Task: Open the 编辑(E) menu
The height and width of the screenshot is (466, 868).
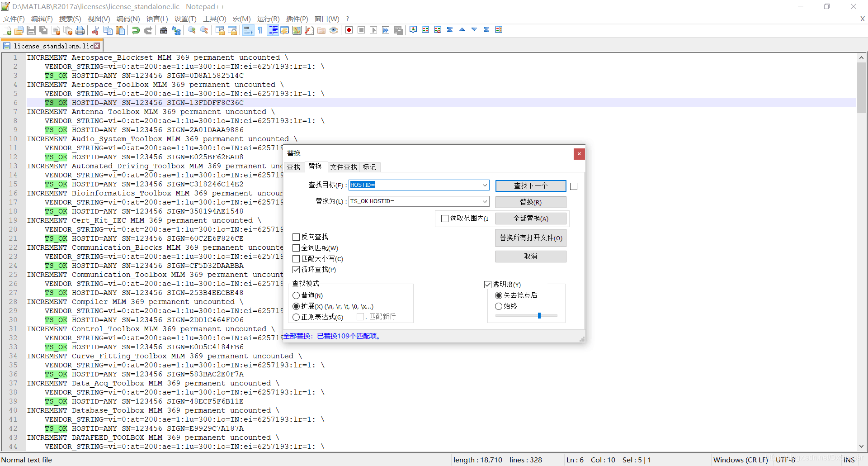Action: (42, 19)
